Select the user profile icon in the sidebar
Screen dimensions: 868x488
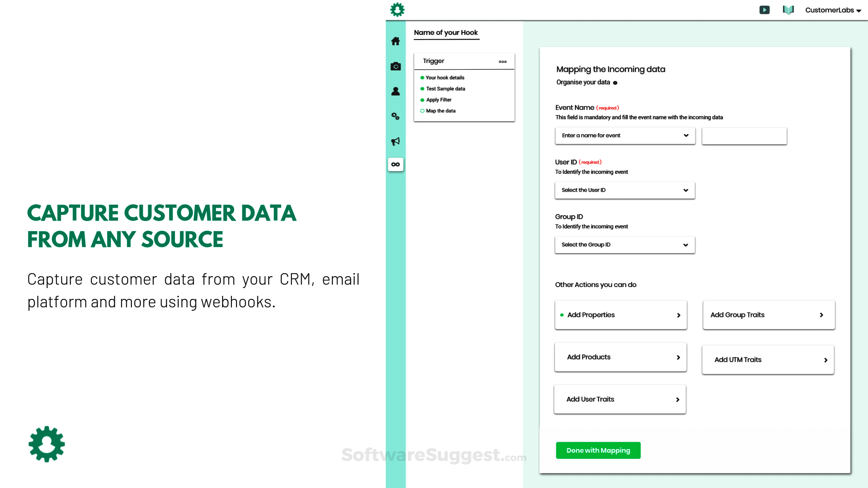396,91
